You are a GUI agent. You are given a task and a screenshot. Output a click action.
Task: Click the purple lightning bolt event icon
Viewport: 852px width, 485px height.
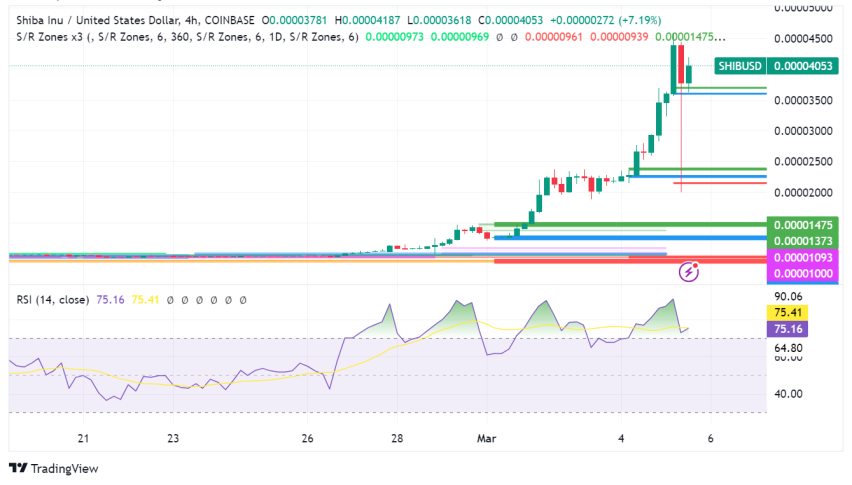coord(688,271)
